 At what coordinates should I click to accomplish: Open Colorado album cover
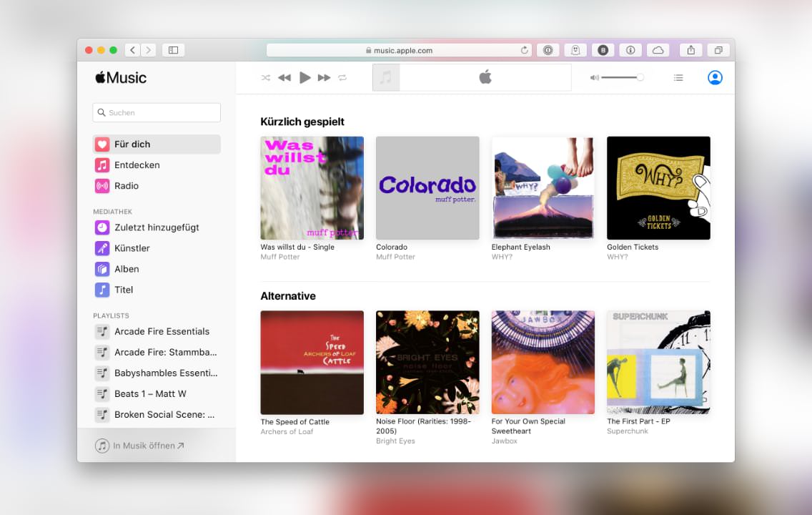click(x=427, y=188)
